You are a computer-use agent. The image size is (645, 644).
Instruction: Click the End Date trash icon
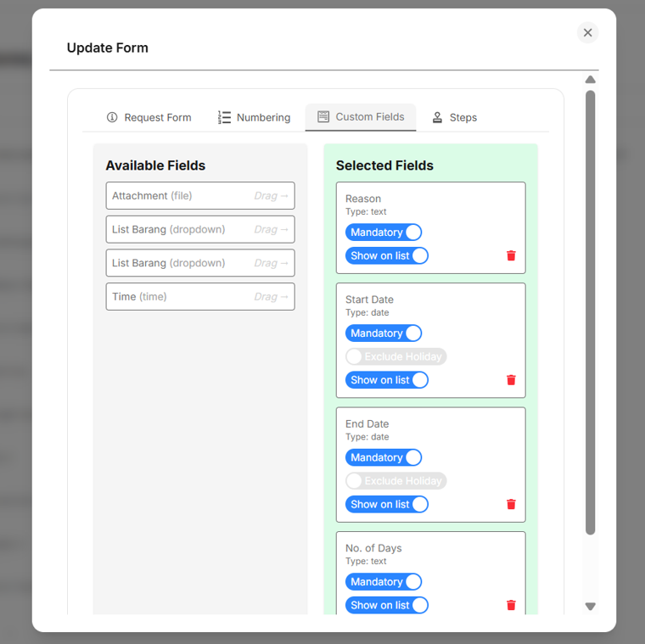[x=511, y=504]
